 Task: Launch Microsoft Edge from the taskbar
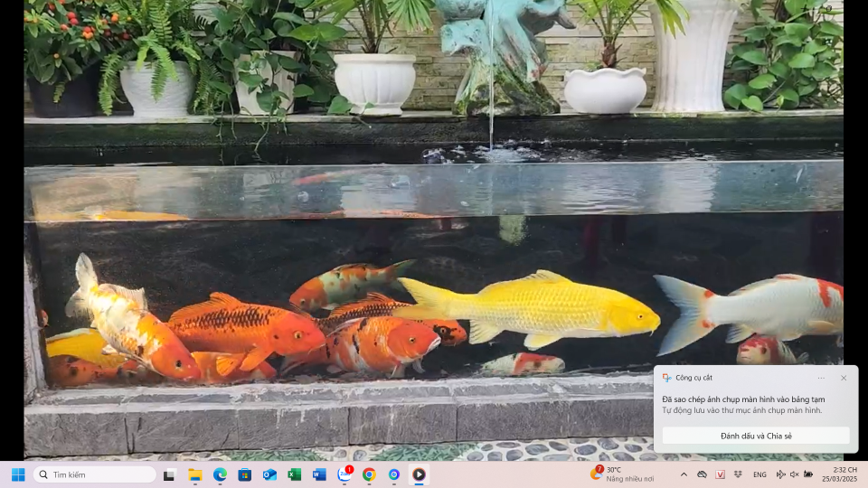(220, 474)
